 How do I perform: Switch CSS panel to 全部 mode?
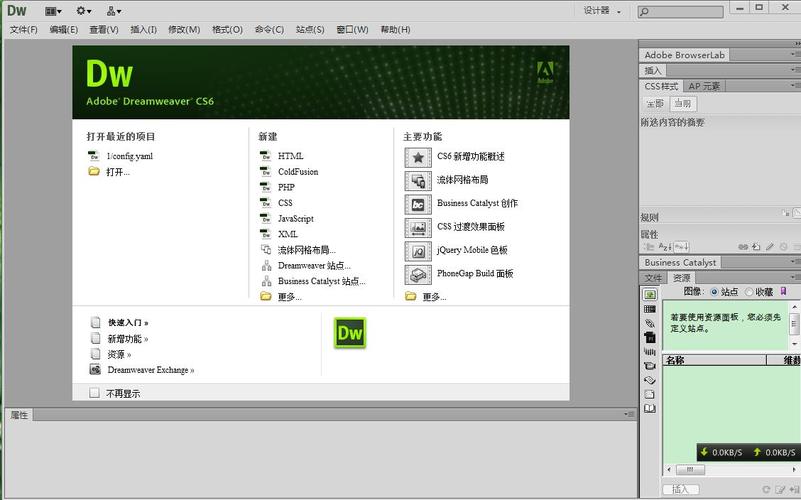(x=655, y=104)
